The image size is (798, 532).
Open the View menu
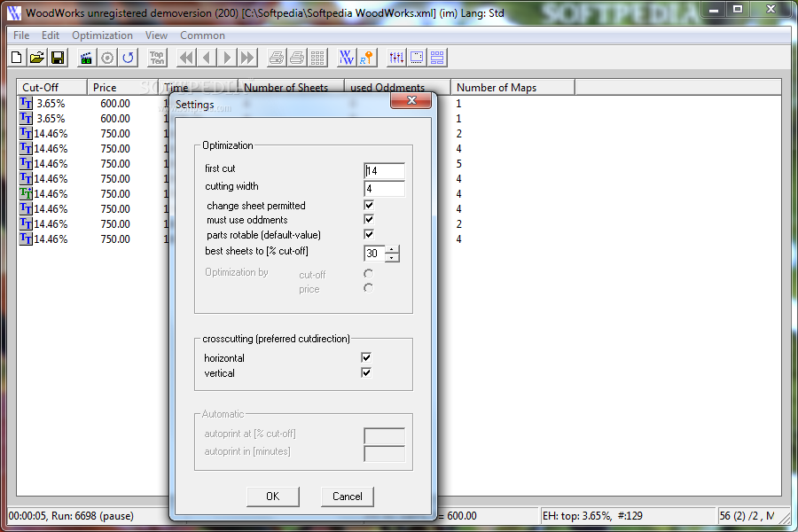coord(156,35)
